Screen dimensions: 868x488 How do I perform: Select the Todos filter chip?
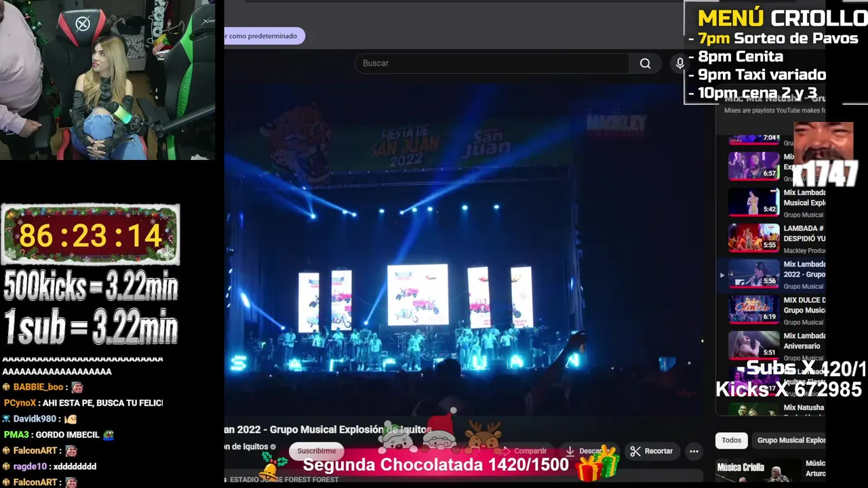point(731,440)
